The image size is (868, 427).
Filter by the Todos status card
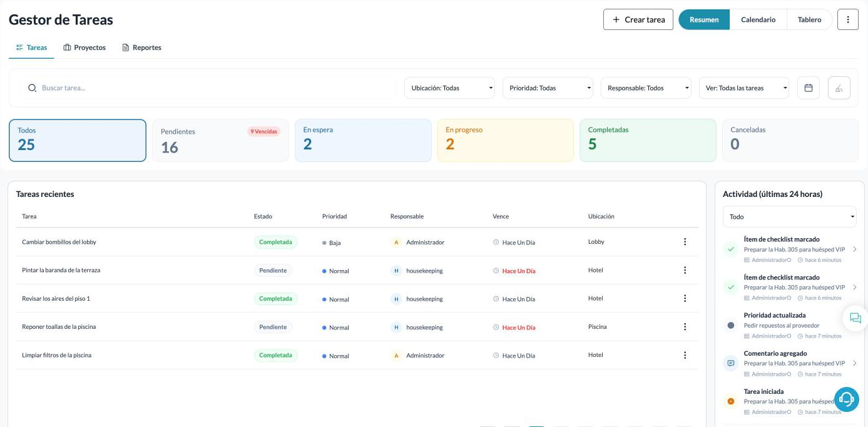(x=78, y=141)
